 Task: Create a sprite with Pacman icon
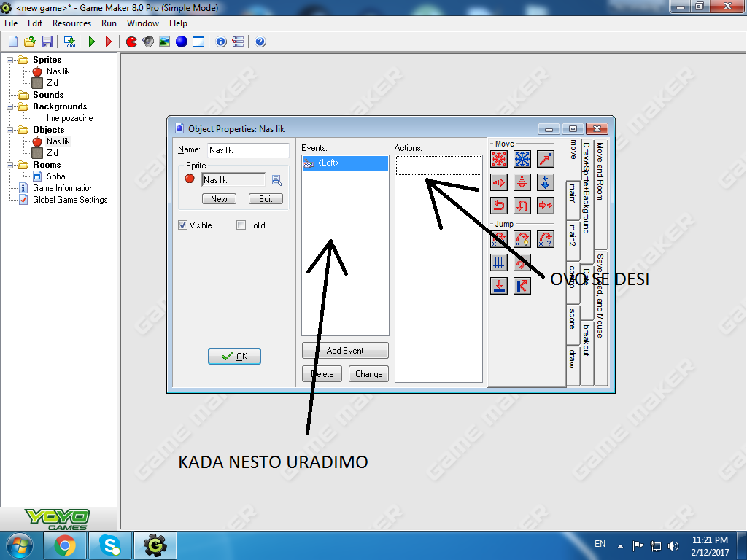[131, 42]
